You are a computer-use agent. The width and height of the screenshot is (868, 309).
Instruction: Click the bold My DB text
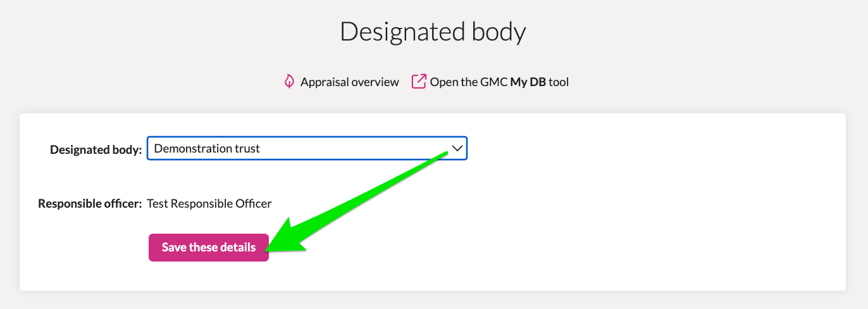528,82
